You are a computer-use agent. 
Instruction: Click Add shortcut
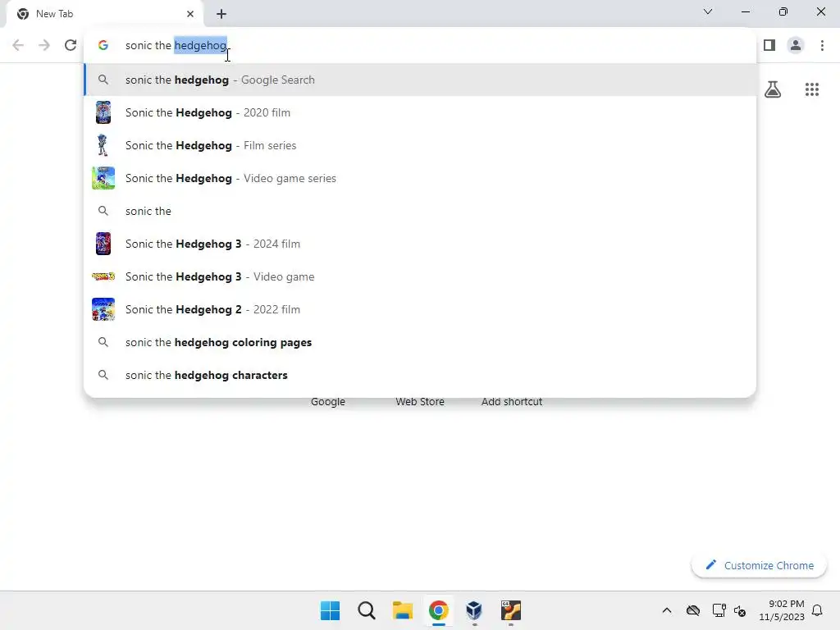(512, 402)
